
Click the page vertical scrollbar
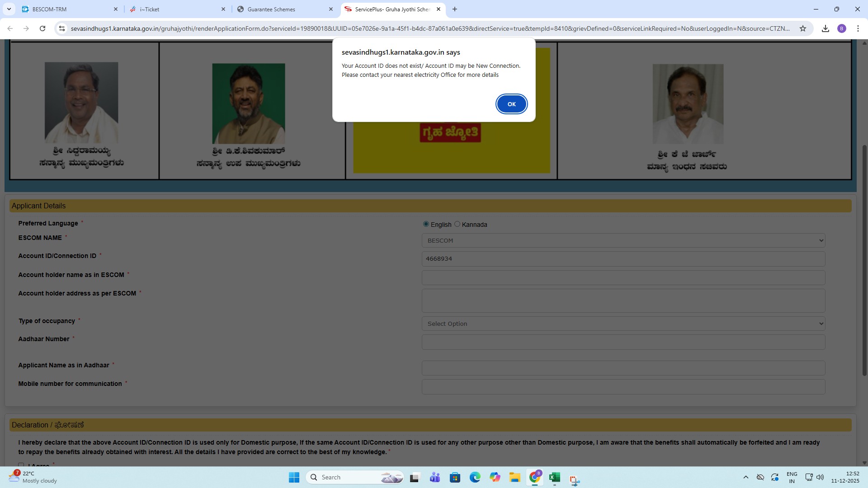864,260
